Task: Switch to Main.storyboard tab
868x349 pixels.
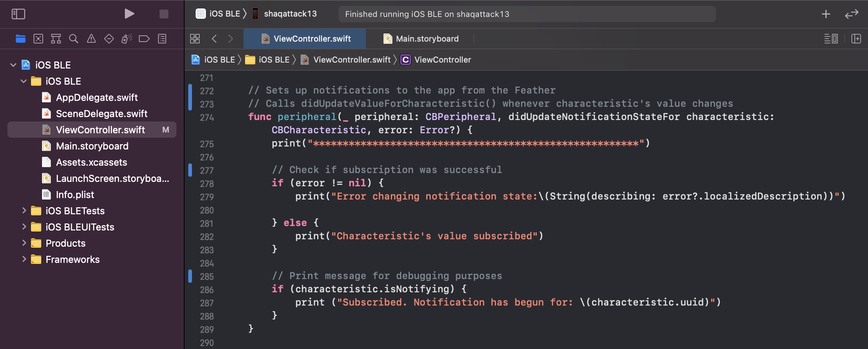Action: click(x=421, y=39)
